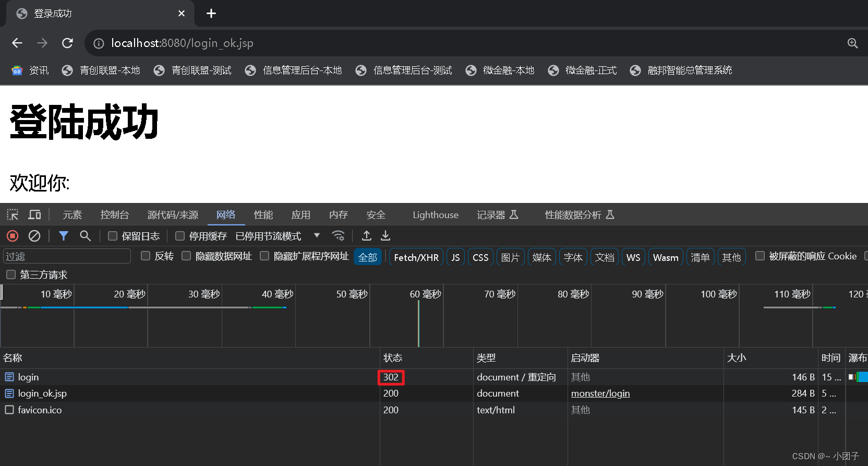
Task: Enable the 保留日志 checkbox
Action: click(112, 236)
